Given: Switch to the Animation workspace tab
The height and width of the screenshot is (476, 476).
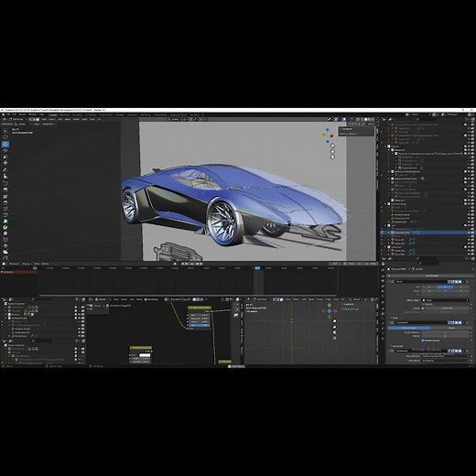Looking at the screenshot, I should coord(132,115).
